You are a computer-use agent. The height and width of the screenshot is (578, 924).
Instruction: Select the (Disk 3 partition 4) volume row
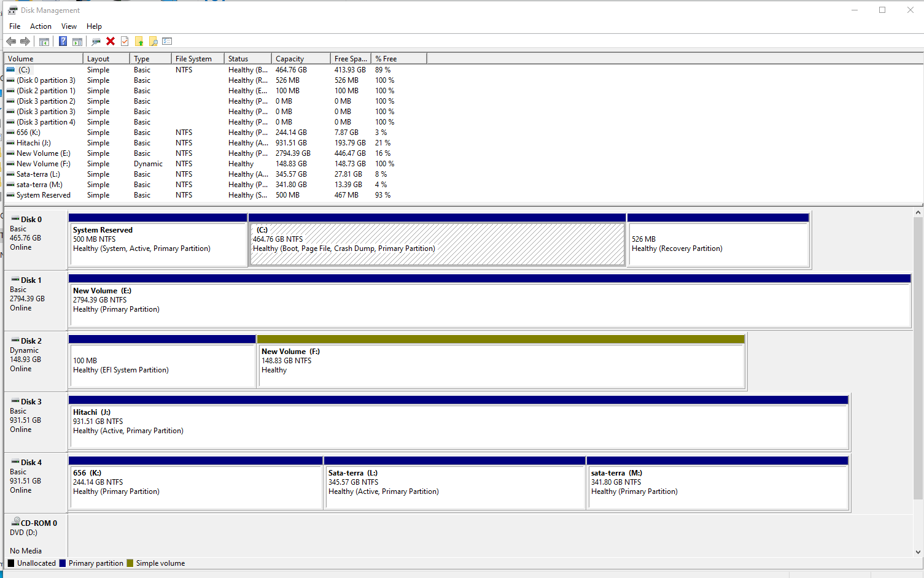(215, 122)
